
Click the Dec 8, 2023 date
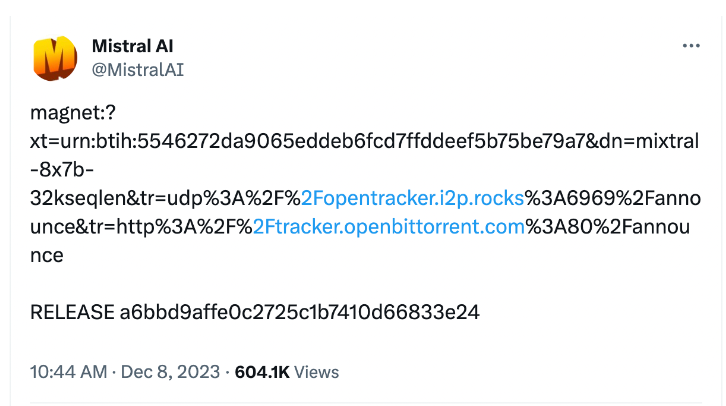170,372
